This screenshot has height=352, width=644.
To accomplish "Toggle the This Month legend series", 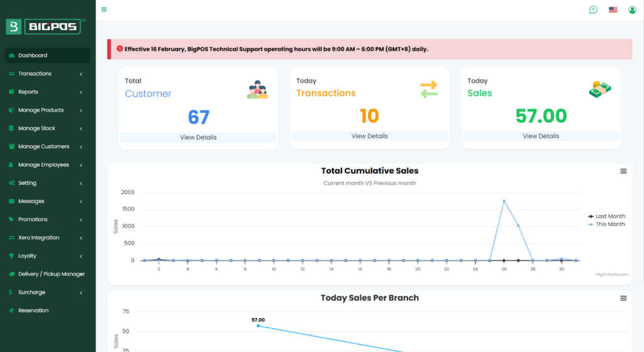I will [x=606, y=224].
